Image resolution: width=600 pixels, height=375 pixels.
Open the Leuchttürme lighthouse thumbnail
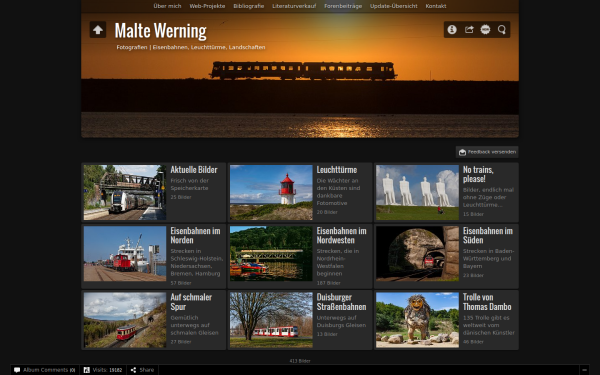pos(271,192)
